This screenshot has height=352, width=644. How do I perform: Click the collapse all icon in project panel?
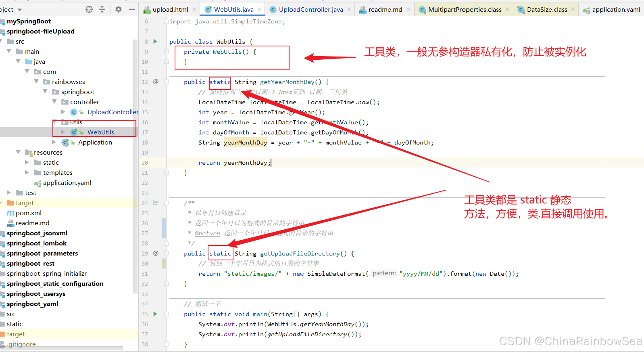click(102, 9)
